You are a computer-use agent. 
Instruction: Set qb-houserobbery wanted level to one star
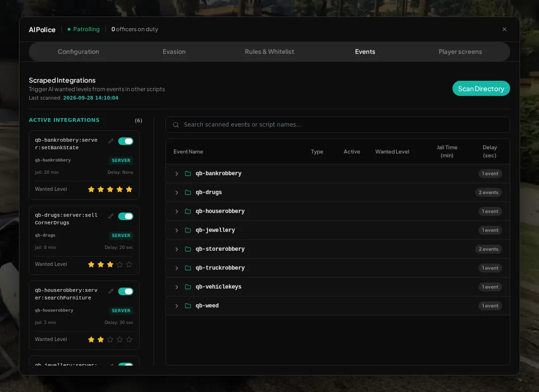(91, 340)
